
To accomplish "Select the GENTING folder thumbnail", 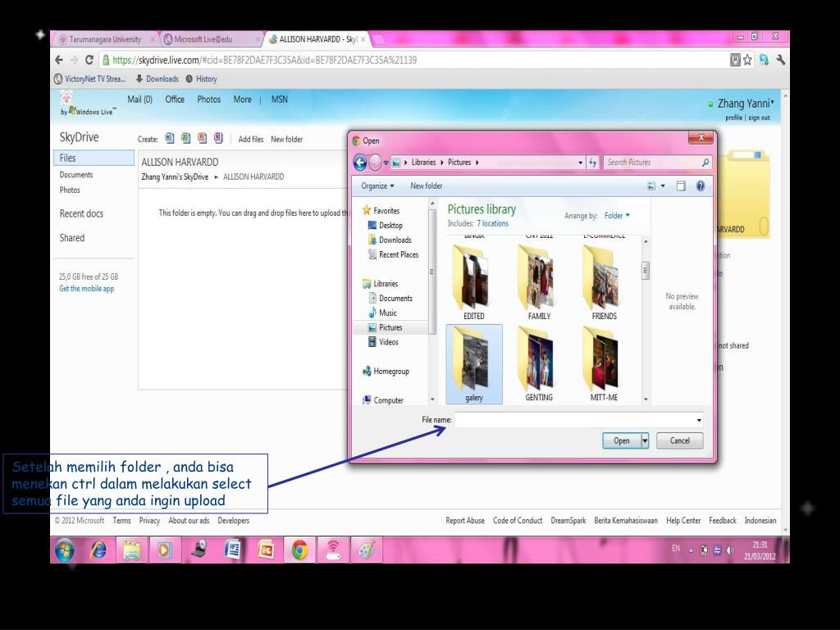I will coord(539,364).
